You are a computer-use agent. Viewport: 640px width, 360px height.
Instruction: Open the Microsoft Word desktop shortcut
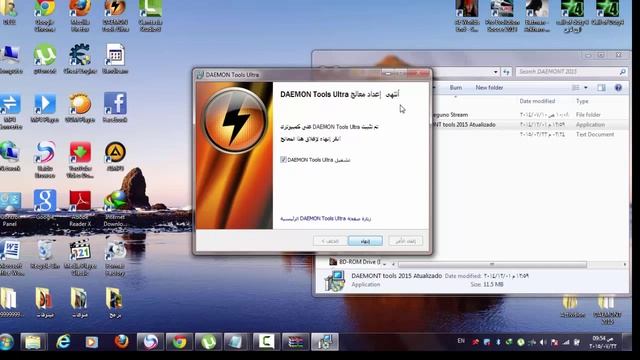(x=11, y=257)
